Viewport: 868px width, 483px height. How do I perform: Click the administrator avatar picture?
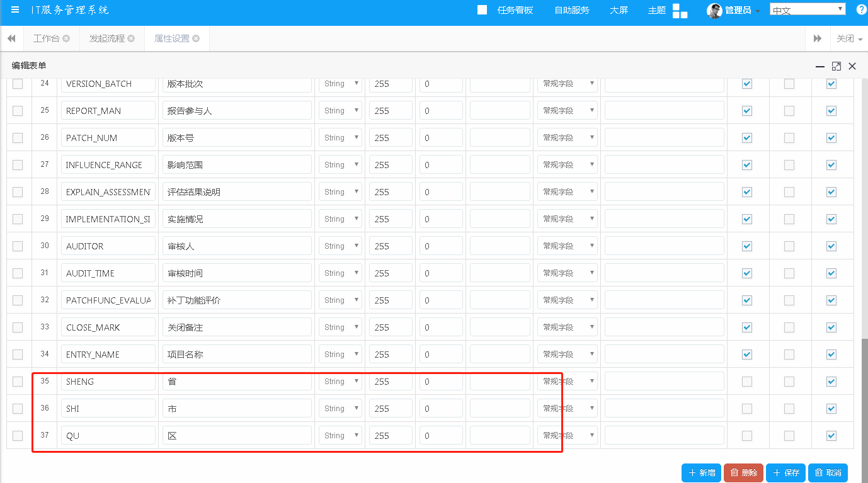tap(714, 11)
